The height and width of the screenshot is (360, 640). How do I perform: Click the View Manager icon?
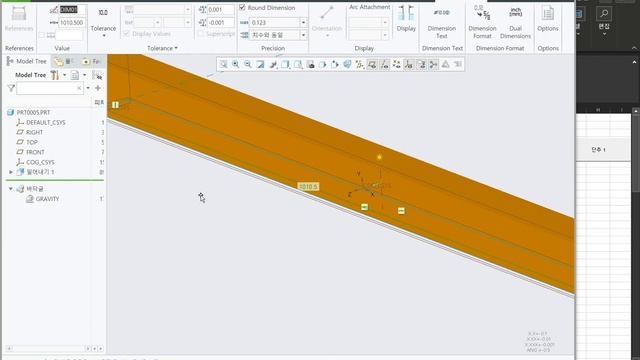click(x=311, y=64)
